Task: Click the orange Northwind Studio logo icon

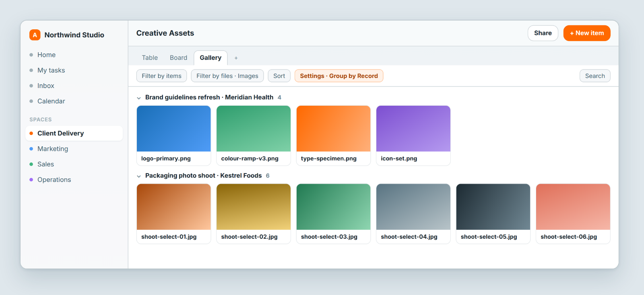Action: click(x=35, y=35)
